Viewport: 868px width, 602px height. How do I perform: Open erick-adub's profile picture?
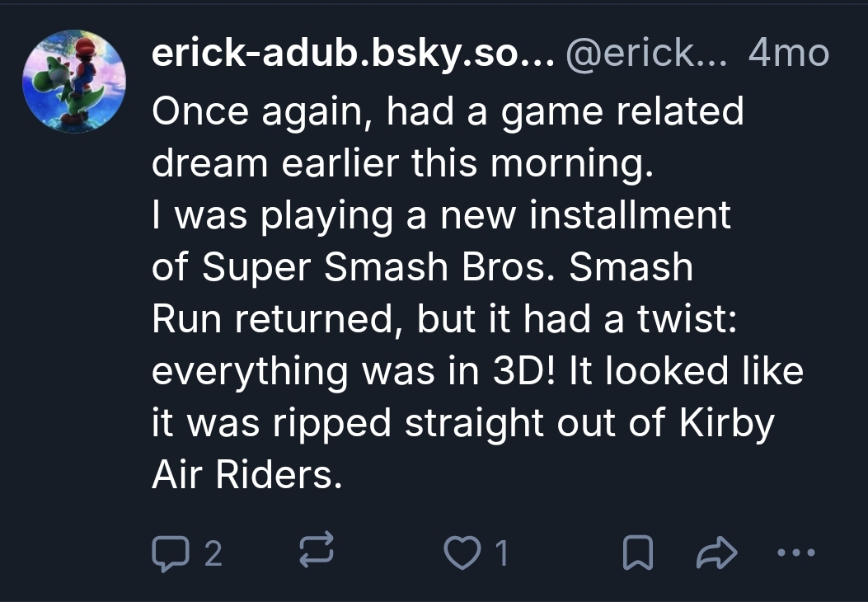74,82
